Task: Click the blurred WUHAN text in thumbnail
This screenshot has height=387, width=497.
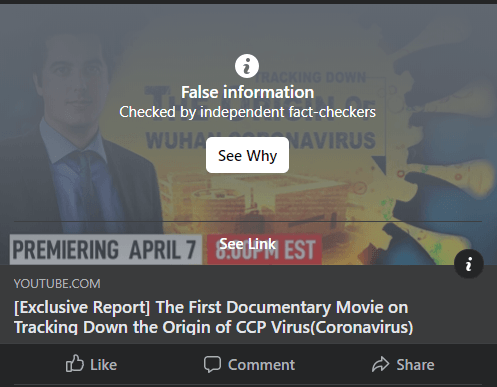Action: click(176, 141)
